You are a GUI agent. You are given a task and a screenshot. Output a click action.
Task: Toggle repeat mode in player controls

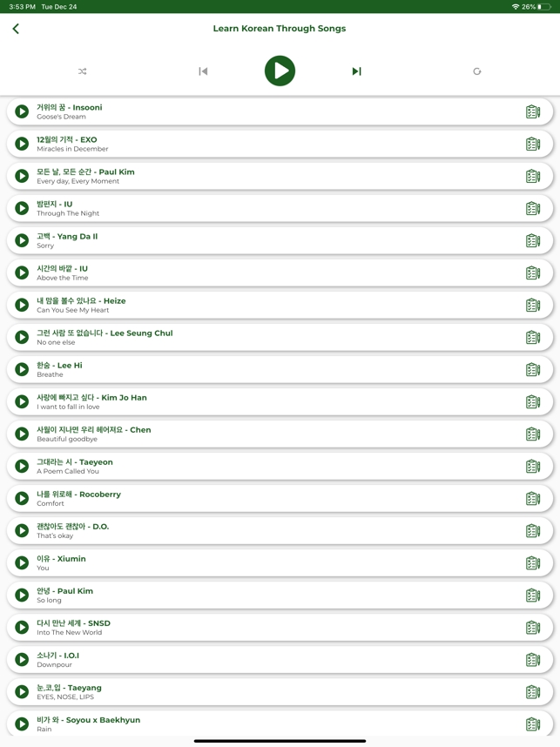[476, 71]
